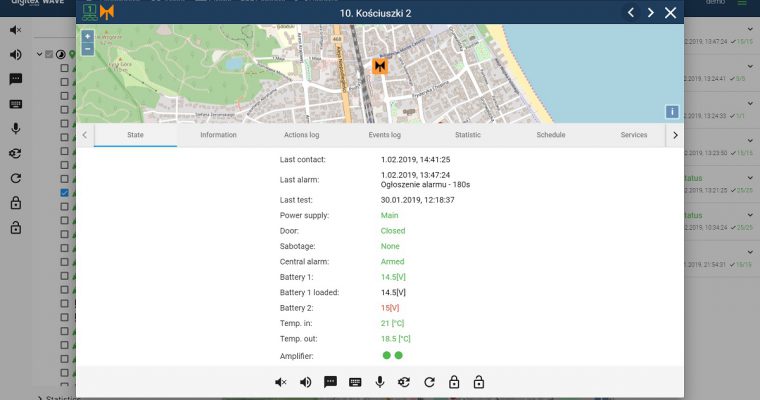Click the refresh arrow icon in the bottom toolbar
Image resolution: width=760 pixels, height=400 pixels.
[x=429, y=382]
